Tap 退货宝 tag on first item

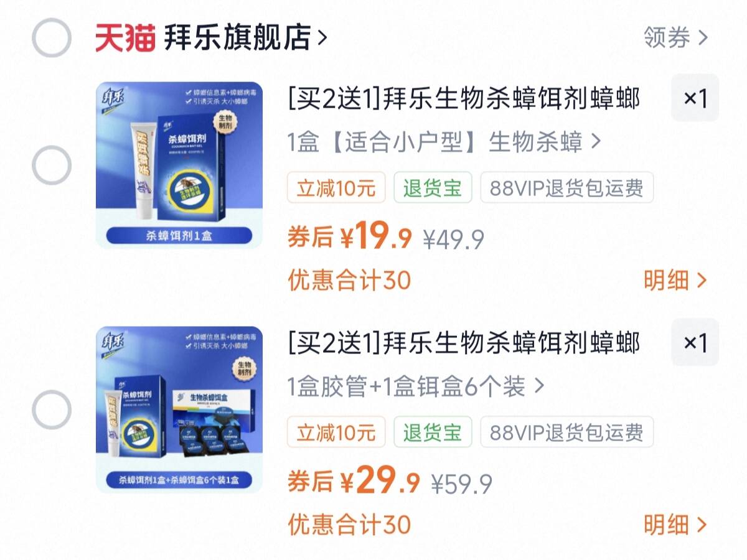click(x=433, y=188)
